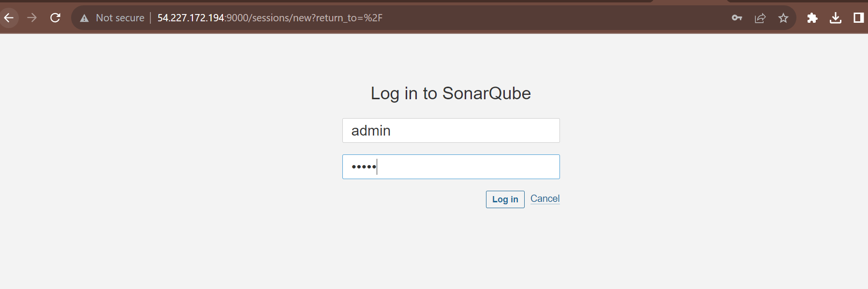Go back to the previous page
Image resolution: width=868 pixels, height=289 pixels.
[9, 18]
